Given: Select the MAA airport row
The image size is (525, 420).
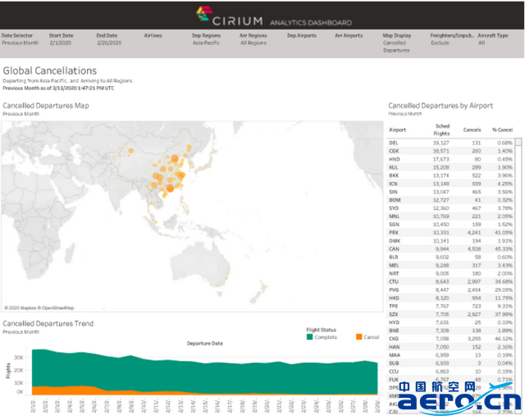Looking at the screenshot, I should 450,355.
